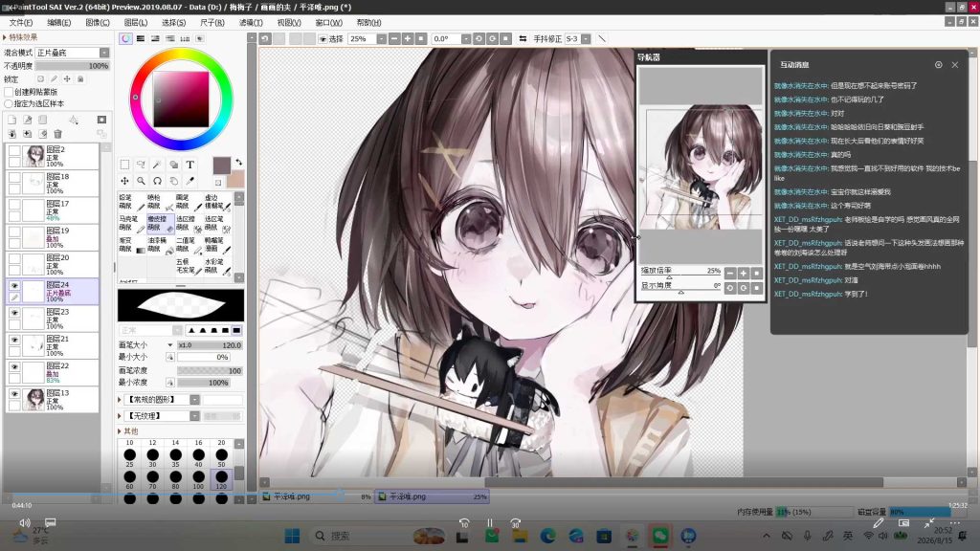Show layer 图层18
This screenshot has height=551, width=980.
click(14, 177)
